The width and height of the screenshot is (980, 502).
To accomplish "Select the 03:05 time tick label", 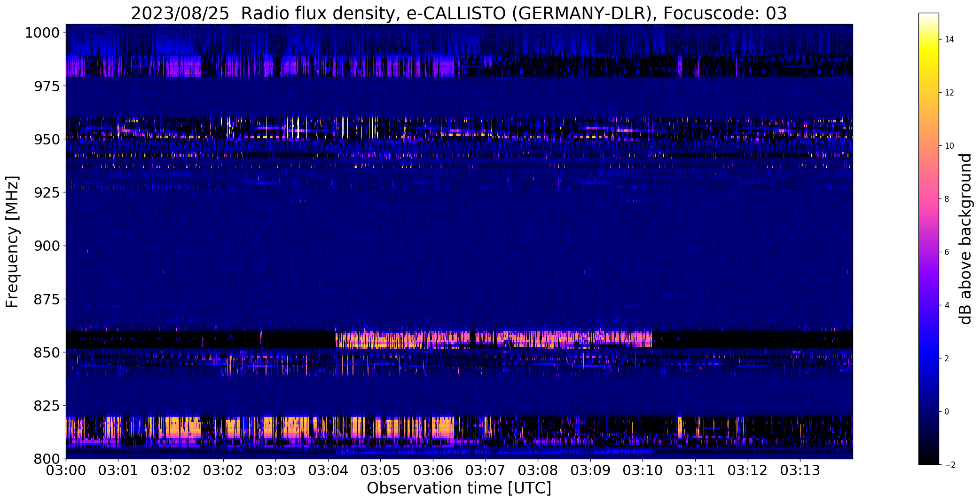I will point(380,470).
